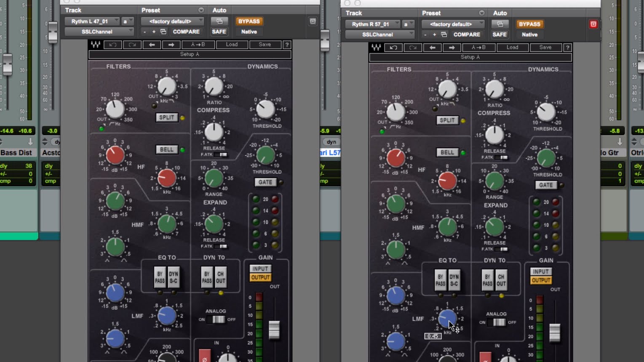Click Waves logo in left plugin toolbar

click(96, 45)
